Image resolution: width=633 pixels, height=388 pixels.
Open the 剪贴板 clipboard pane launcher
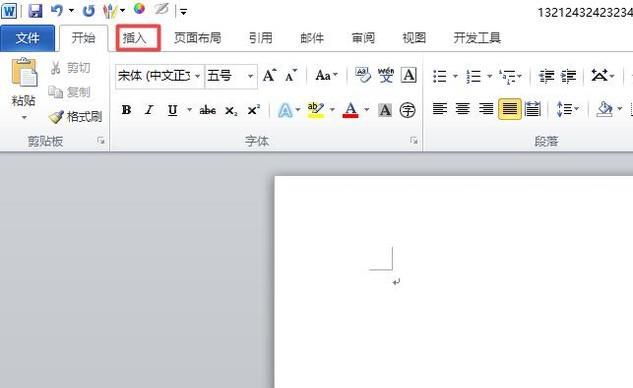point(101,141)
